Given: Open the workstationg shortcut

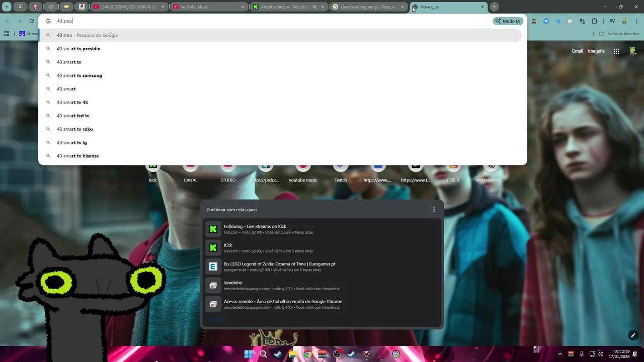Looking at the screenshot, I should pos(491,172).
